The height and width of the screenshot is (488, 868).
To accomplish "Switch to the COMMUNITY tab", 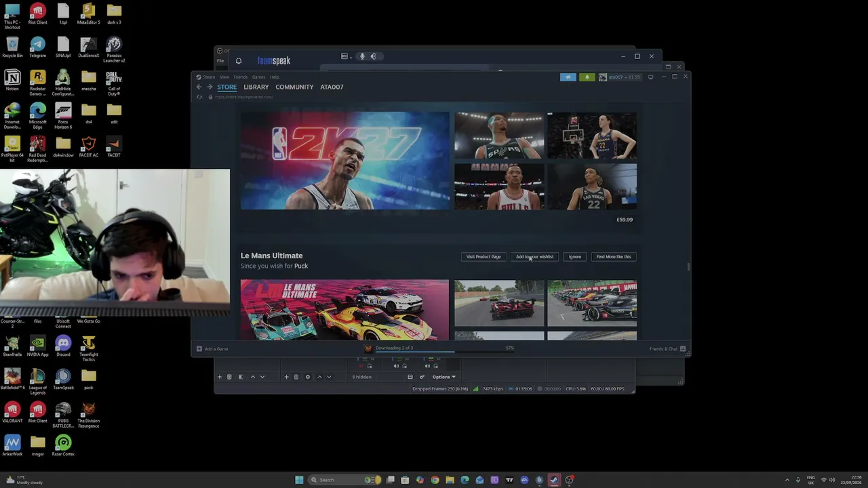I will tap(294, 87).
